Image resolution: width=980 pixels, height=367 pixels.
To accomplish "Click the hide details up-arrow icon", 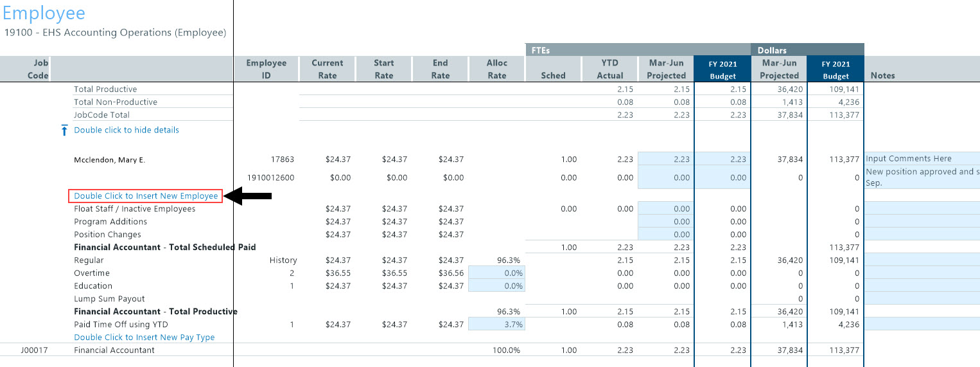I will (x=64, y=130).
